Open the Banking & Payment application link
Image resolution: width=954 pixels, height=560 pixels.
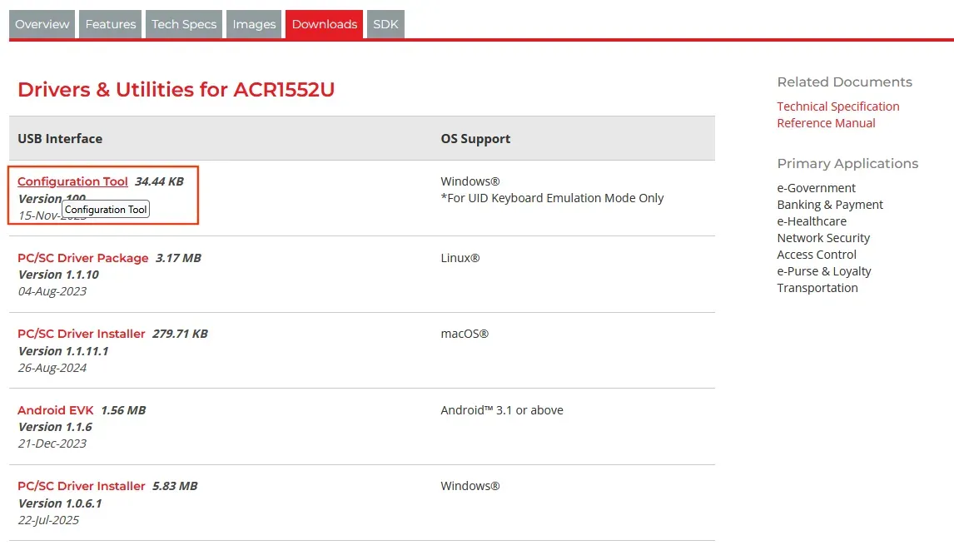click(x=830, y=204)
